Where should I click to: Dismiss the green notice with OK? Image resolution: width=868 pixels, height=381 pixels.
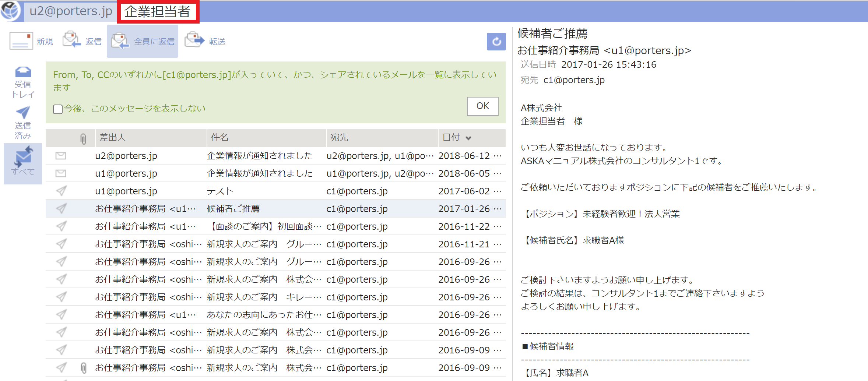click(482, 106)
